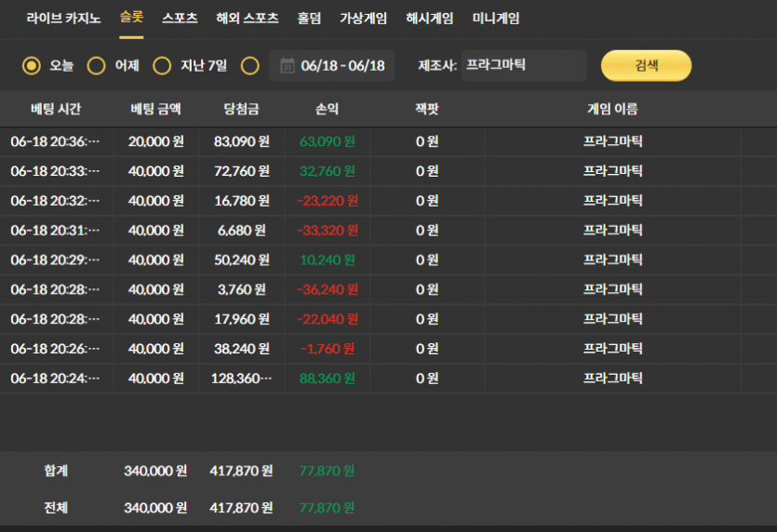Click the 16,780 원 winnings cell
The image size is (777, 532).
click(x=242, y=201)
